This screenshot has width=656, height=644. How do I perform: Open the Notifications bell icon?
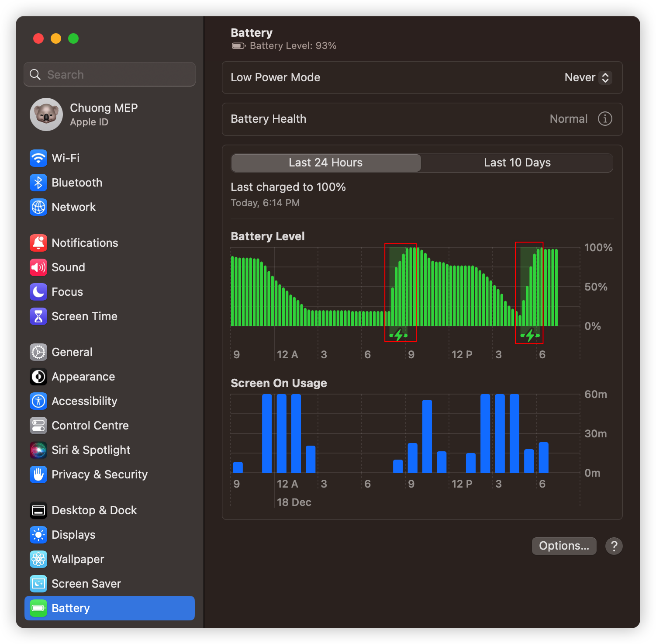[38, 243]
